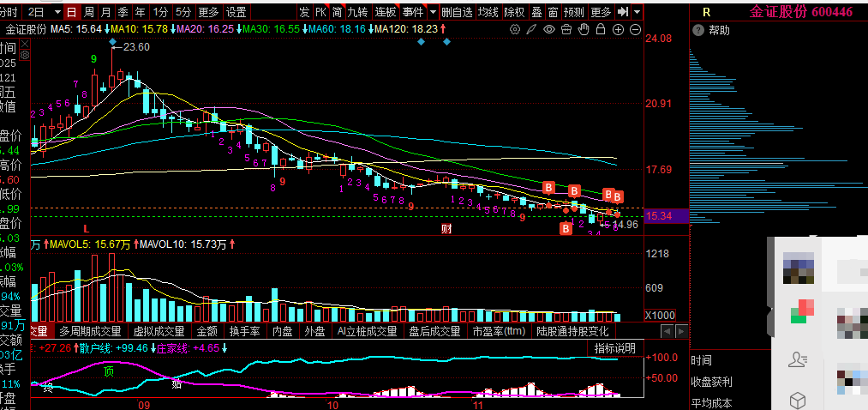Select the 1分 one-minute period
This screenshot has height=410, width=868.
160,12
